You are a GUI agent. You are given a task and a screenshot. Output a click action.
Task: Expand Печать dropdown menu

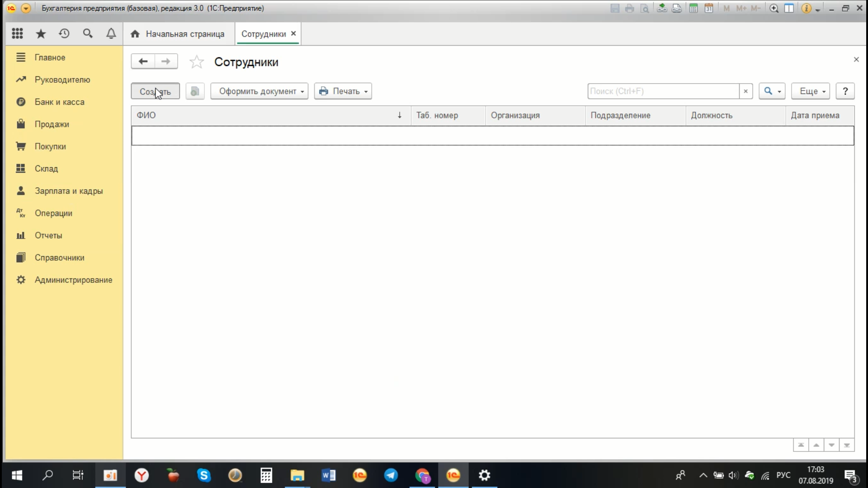[x=365, y=91]
